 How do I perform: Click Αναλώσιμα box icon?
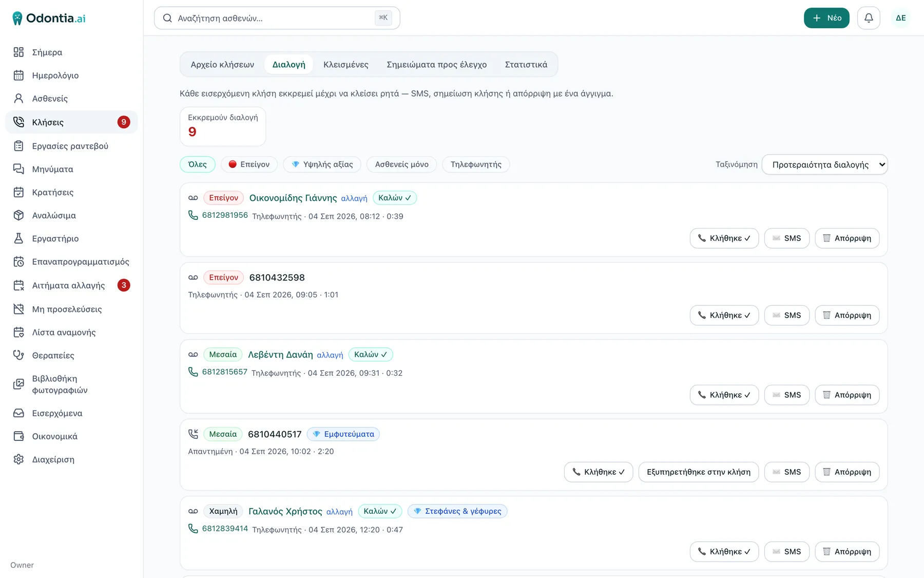18,215
